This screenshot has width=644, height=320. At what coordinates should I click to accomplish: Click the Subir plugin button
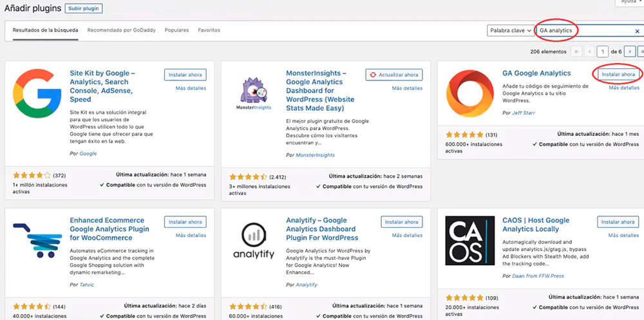click(84, 8)
